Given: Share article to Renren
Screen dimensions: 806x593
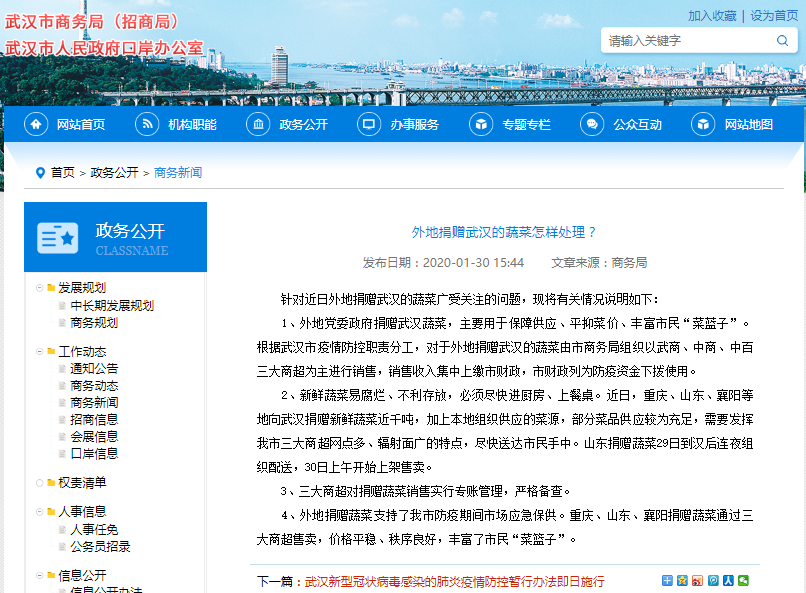Looking at the screenshot, I should (x=728, y=580).
